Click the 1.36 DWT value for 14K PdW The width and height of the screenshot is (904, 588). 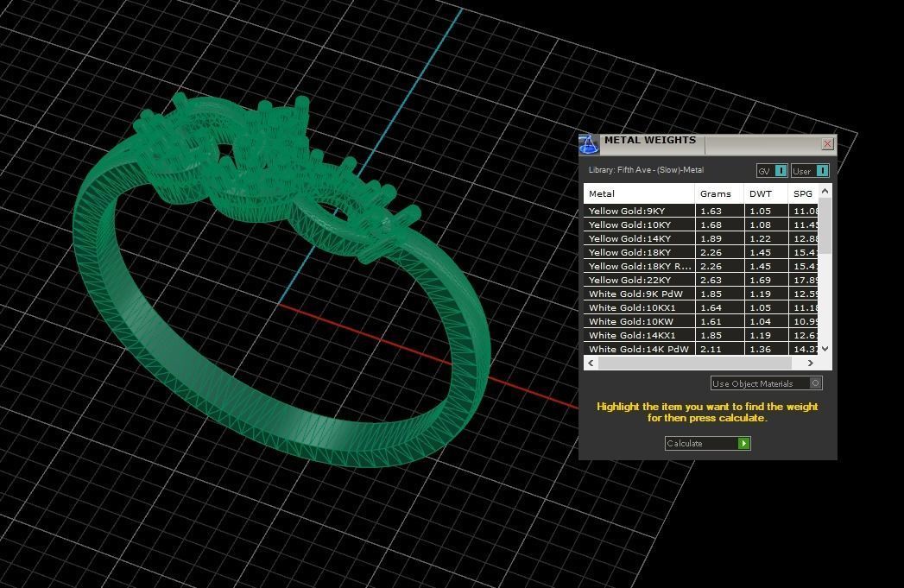click(x=761, y=349)
